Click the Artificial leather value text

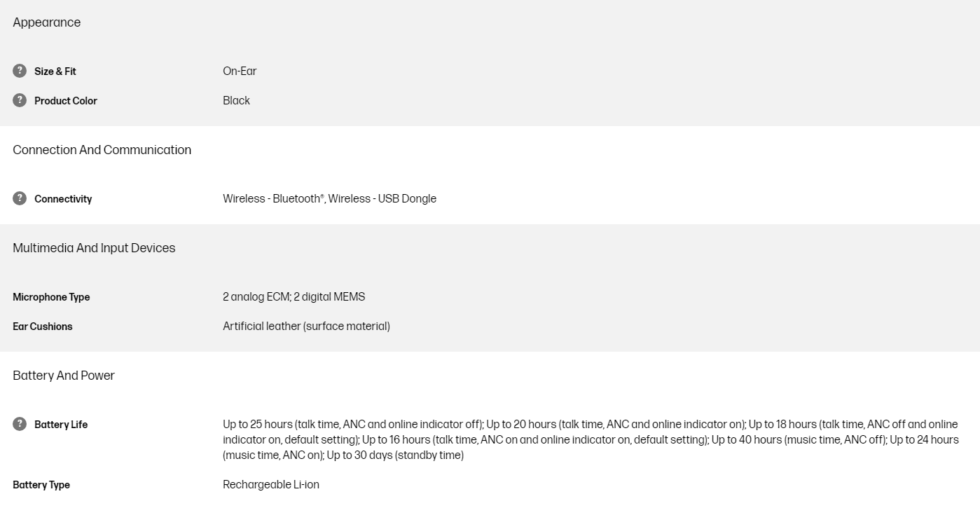[306, 327]
